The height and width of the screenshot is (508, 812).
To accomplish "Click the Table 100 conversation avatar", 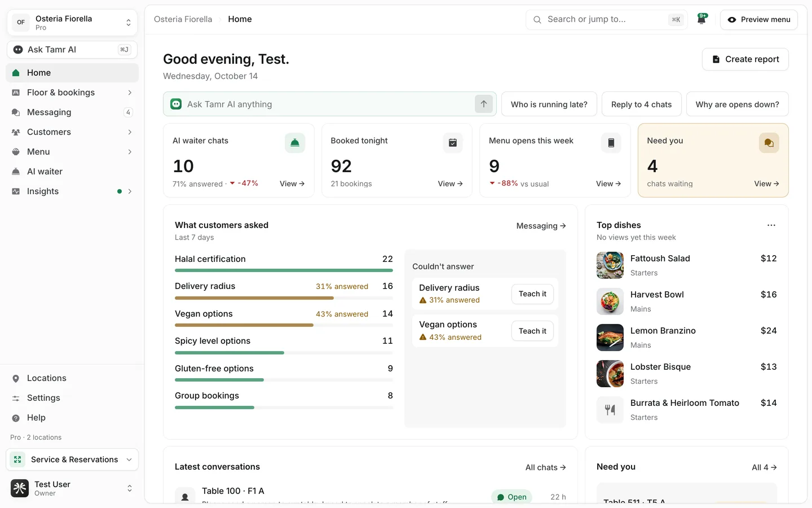I will click(x=185, y=497).
